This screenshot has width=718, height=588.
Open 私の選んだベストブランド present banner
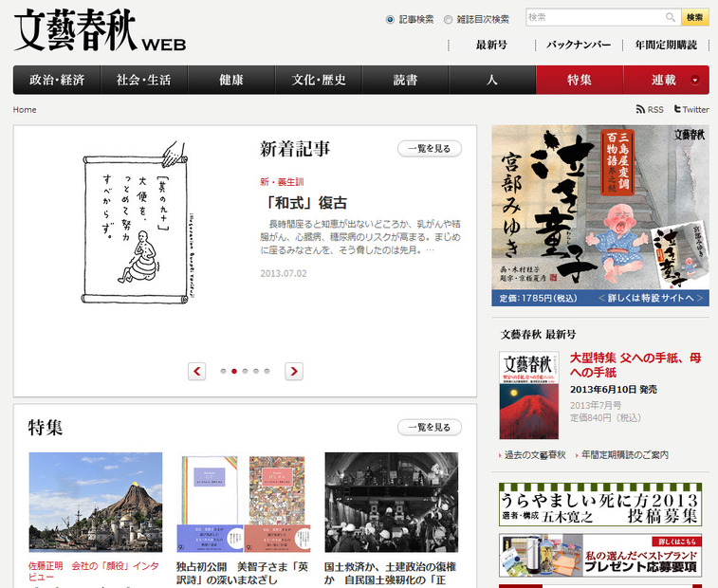[600, 555]
